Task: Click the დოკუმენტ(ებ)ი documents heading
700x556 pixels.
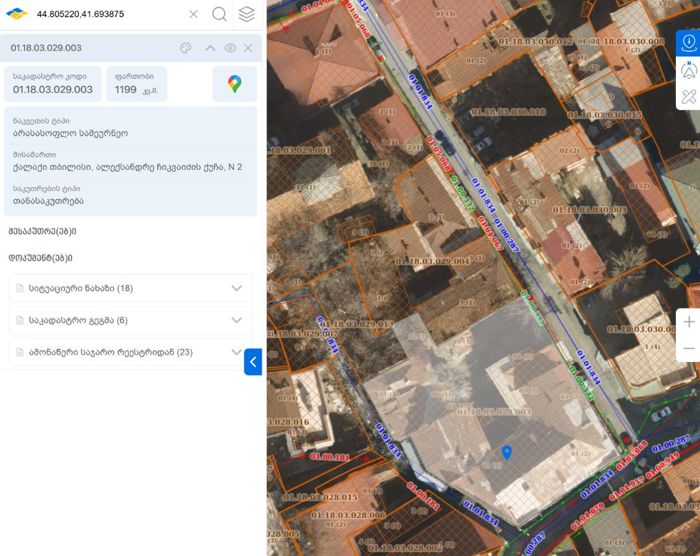Action: [x=41, y=258]
